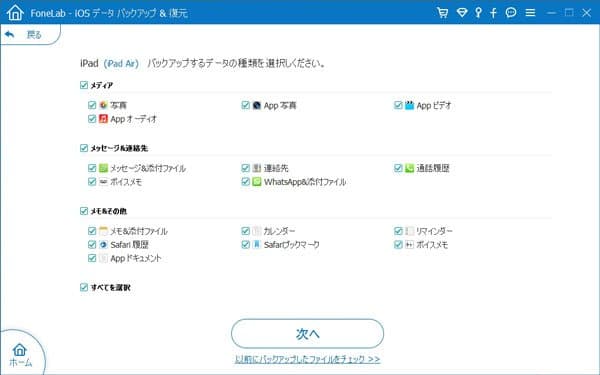Toggle the メッセージ&連絡先 group checkbox
Viewport: 600px width, 375px height.
coord(84,148)
